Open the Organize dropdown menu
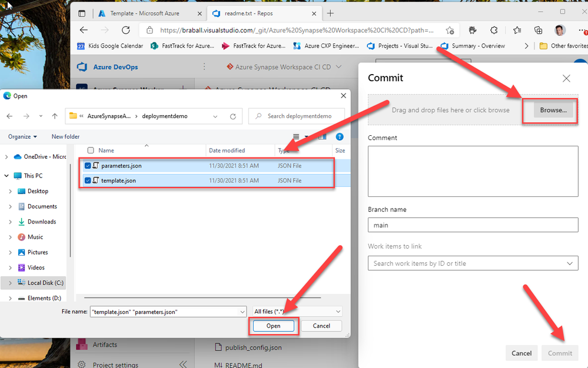588x368 pixels. [x=22, y=136]
